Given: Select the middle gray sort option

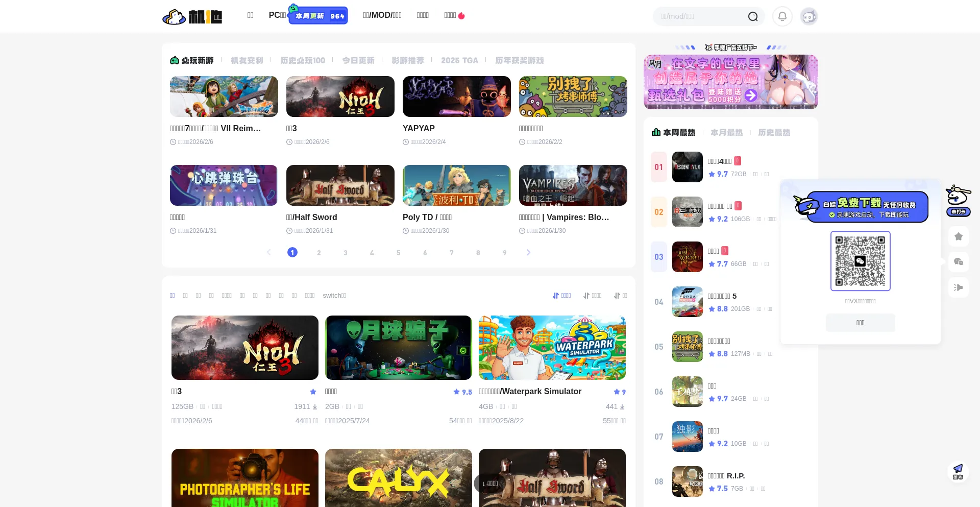Looking at the screenshot, I should [593, 296].
